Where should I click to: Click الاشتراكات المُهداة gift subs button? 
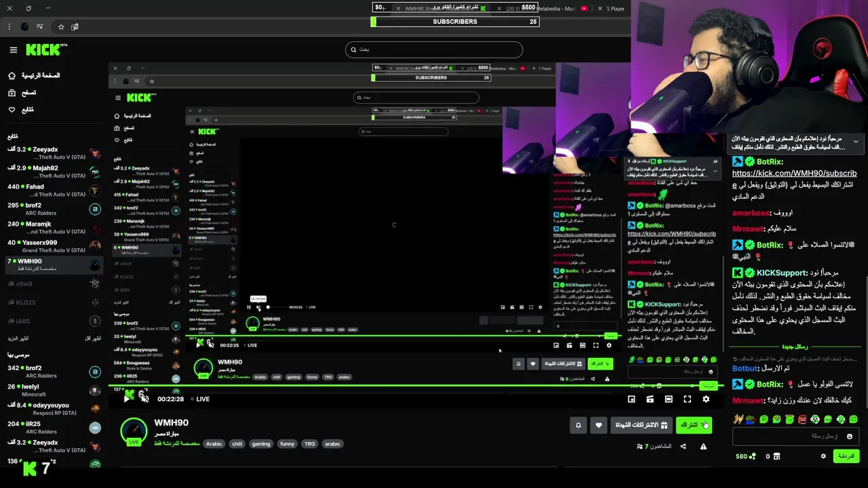pos(642,425)
